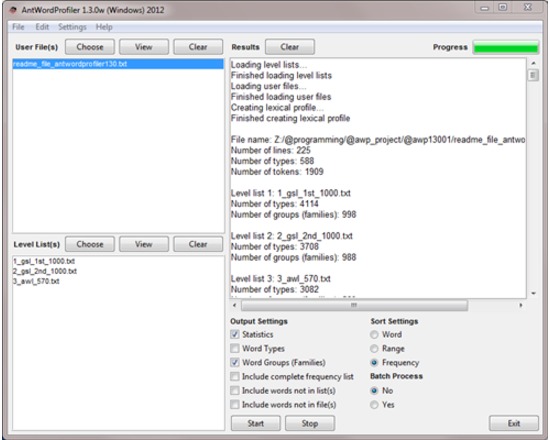
Task: Select the Range sort option
Action: point(374,349)
